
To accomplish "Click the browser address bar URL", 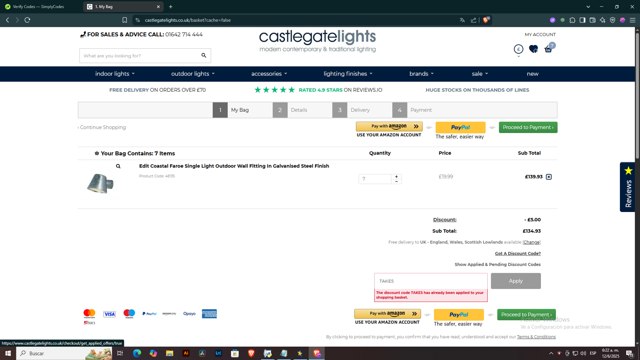I will click(188, 20).
